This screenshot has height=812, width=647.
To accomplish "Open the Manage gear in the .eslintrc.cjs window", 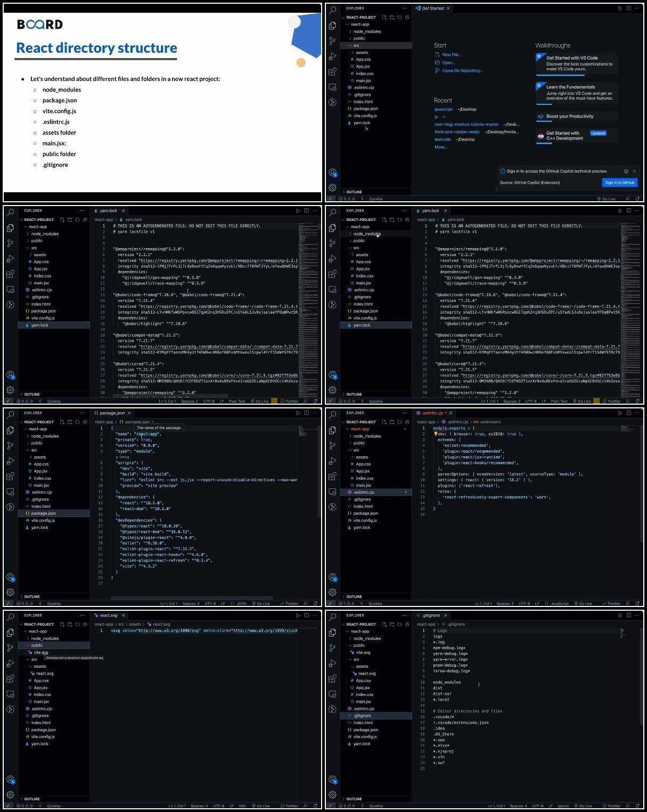I will pyautogui.click(x=332, y=592).
